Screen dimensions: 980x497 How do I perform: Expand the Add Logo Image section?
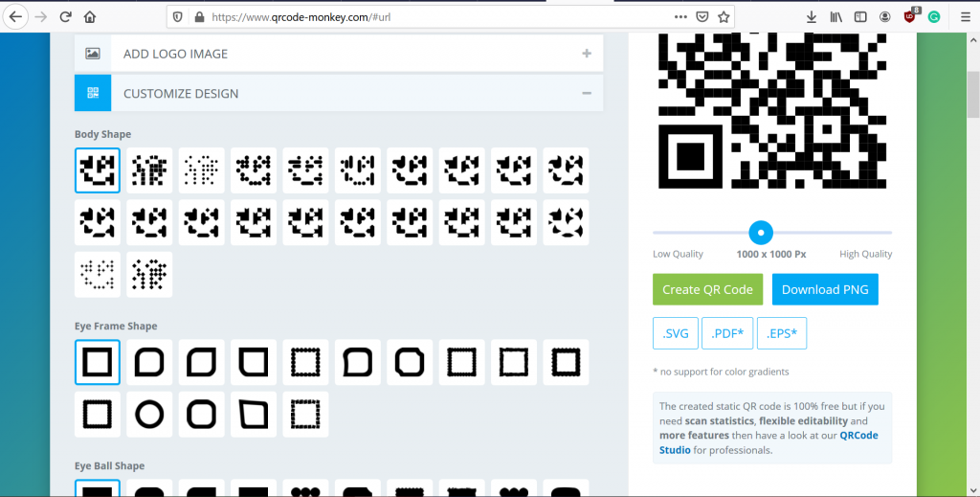tap(339, 54)
